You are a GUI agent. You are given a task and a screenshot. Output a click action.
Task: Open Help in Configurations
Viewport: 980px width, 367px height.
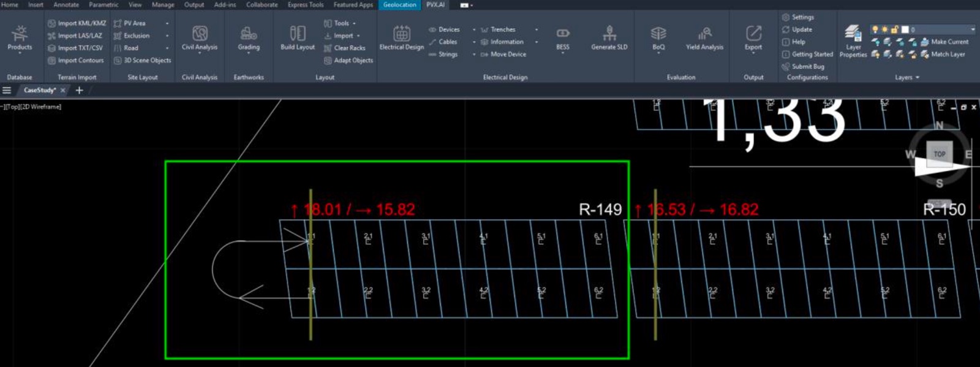point(794,42)
